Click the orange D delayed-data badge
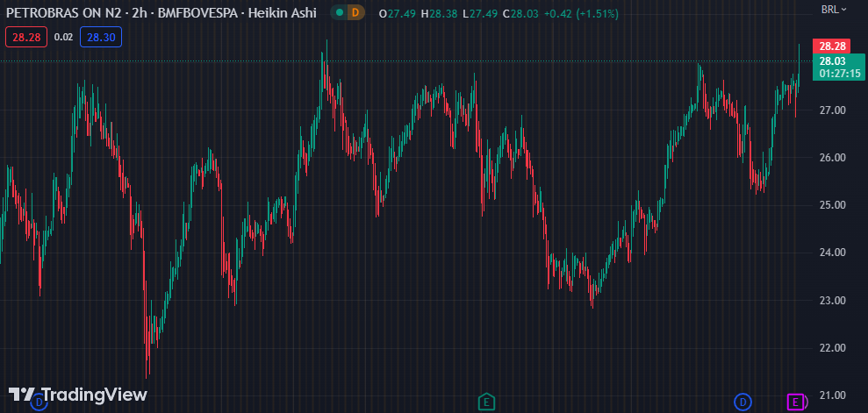 (x=355, y=13)
